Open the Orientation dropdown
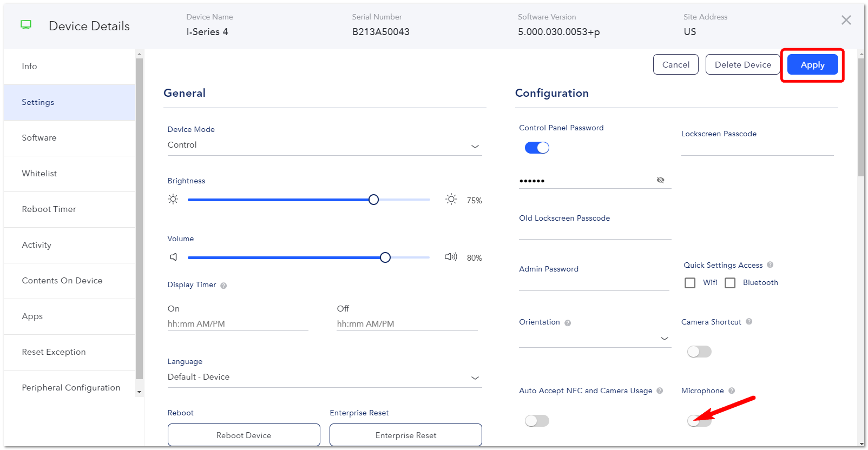 [x=595, y=339]
